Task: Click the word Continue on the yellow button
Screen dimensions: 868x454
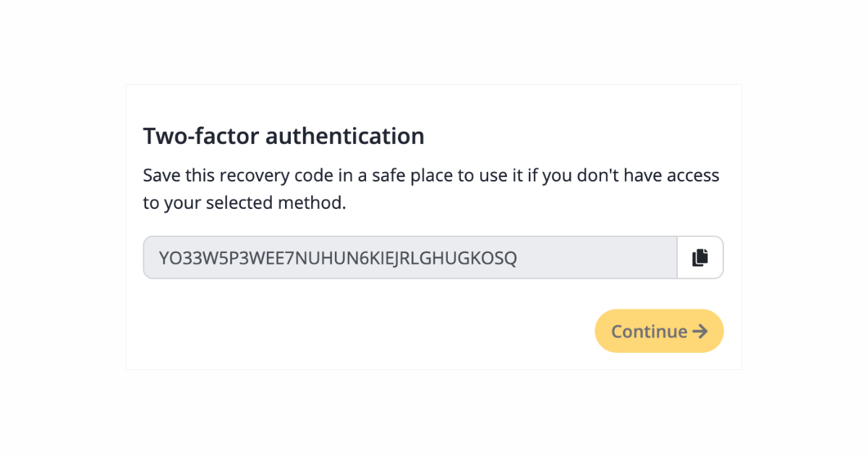Action: [649, 332]
